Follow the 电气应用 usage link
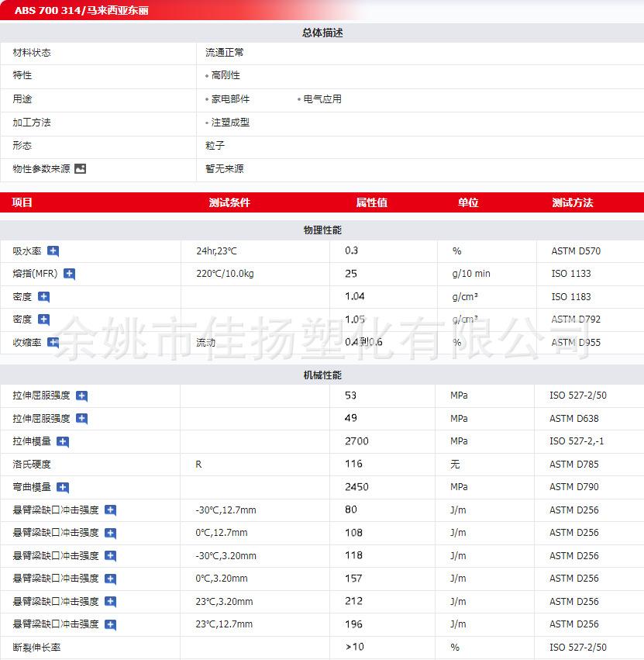This screenshot has height=660, width=644. [x=322, y=99]
